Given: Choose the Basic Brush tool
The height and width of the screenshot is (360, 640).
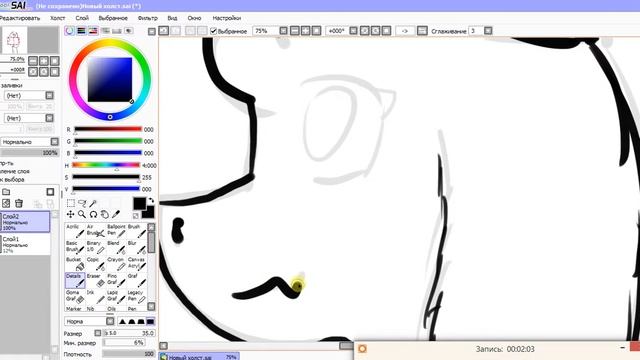Looking at the screenshot, I should pyautogui.click(x=75, y=247).
